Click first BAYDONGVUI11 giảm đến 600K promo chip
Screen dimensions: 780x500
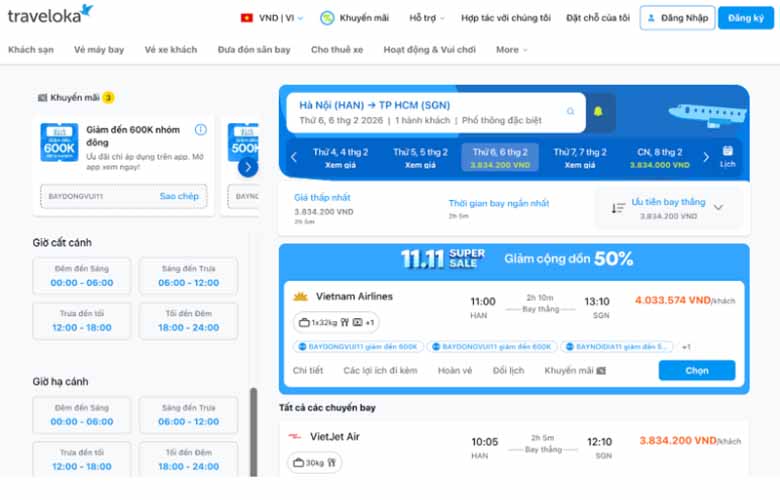coord(358,347)
